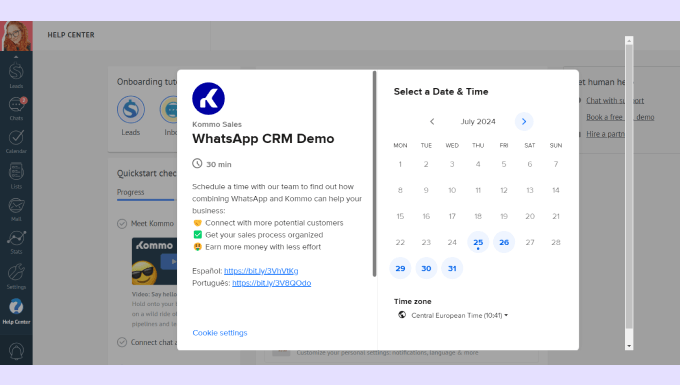Open the Cookie settings link
Image resolution: width=680 pixels, height=385 pixels.
[x=220, y=333]
